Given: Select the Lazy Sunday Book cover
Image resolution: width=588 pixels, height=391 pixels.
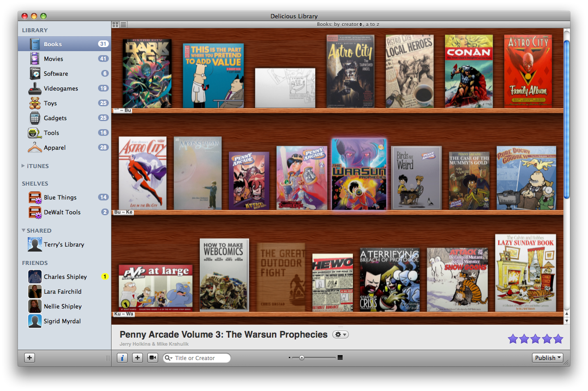Looking at the screenshot, I should [x=525, y=273].
